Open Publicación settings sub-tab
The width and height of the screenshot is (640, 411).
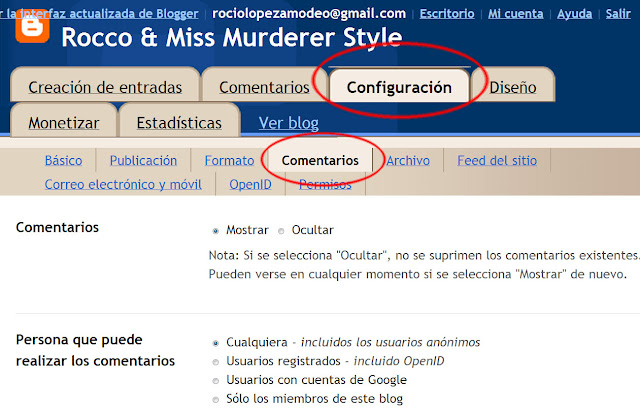point(143,160)
